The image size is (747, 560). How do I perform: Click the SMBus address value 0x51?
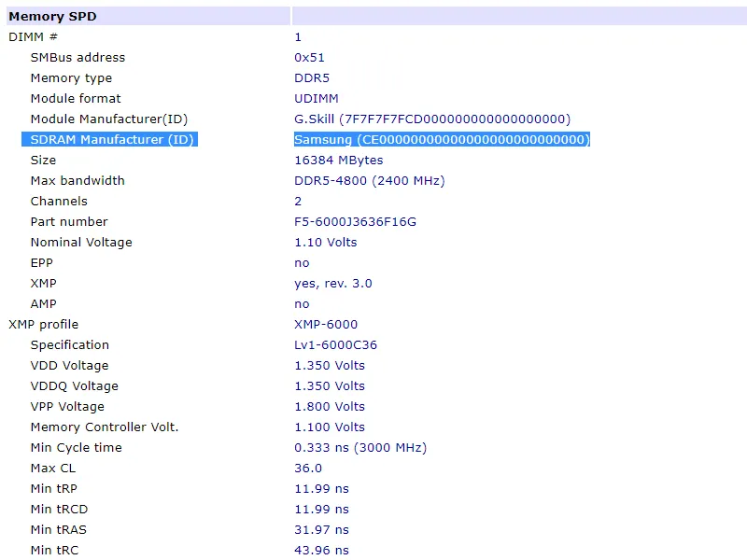[x=309, y=57]
